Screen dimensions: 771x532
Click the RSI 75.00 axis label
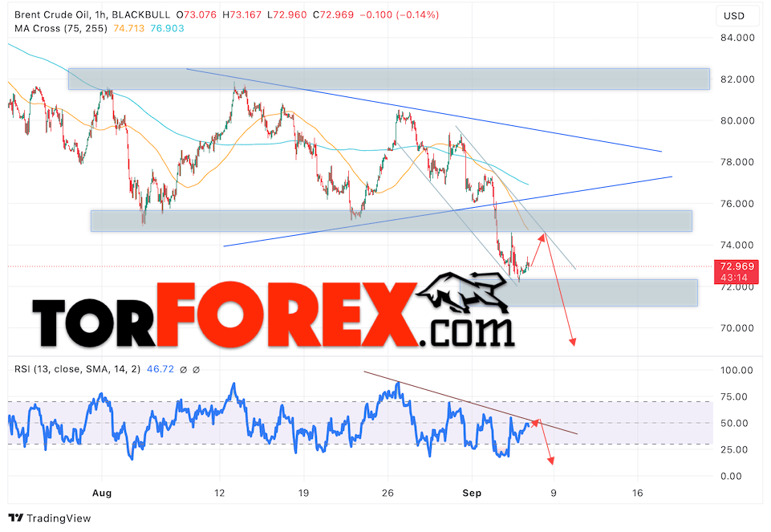pyautogui.click(x=733, y=396)
